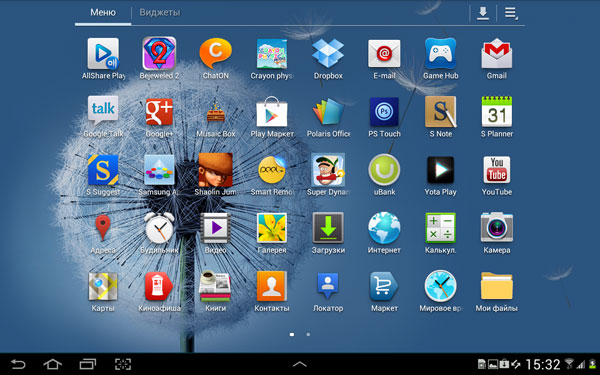
Task: Tap the Home navigation button
Action: [x=52, y=364]
